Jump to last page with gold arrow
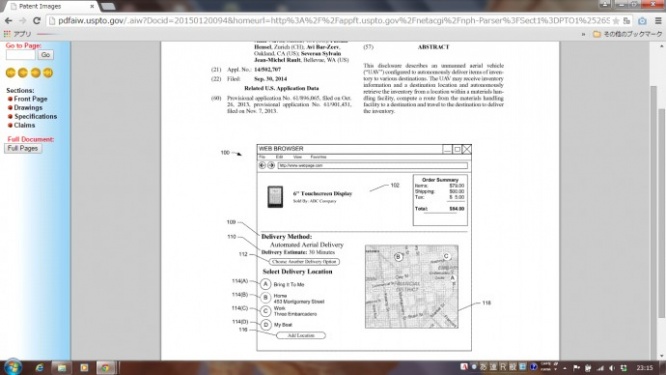Image resolution: width=666 pixels, height=375 pixels. point(48,73)
